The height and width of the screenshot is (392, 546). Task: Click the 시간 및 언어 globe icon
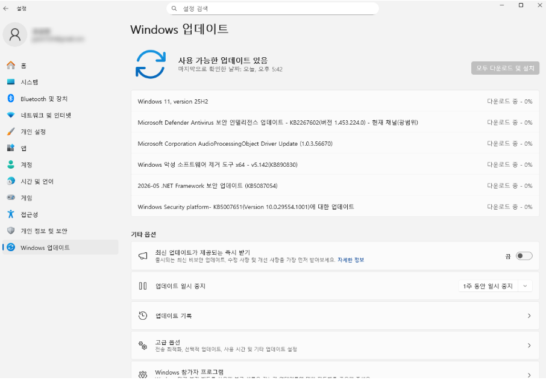click(11, 181)
